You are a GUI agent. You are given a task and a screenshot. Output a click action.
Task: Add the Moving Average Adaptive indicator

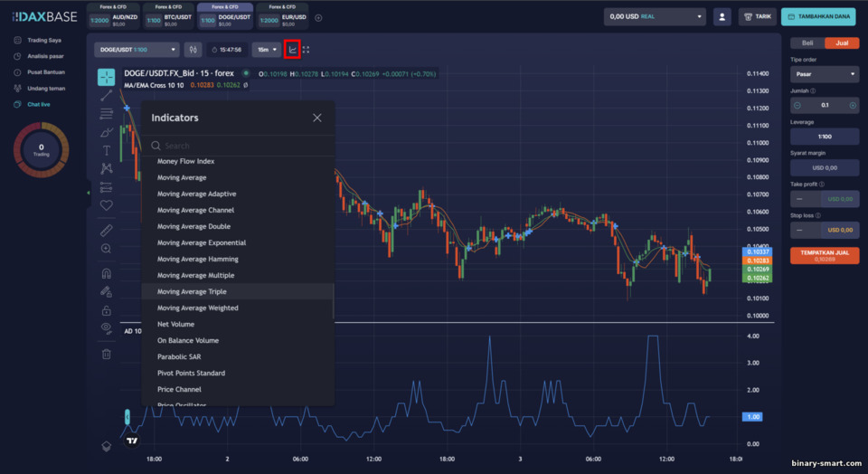238,194
